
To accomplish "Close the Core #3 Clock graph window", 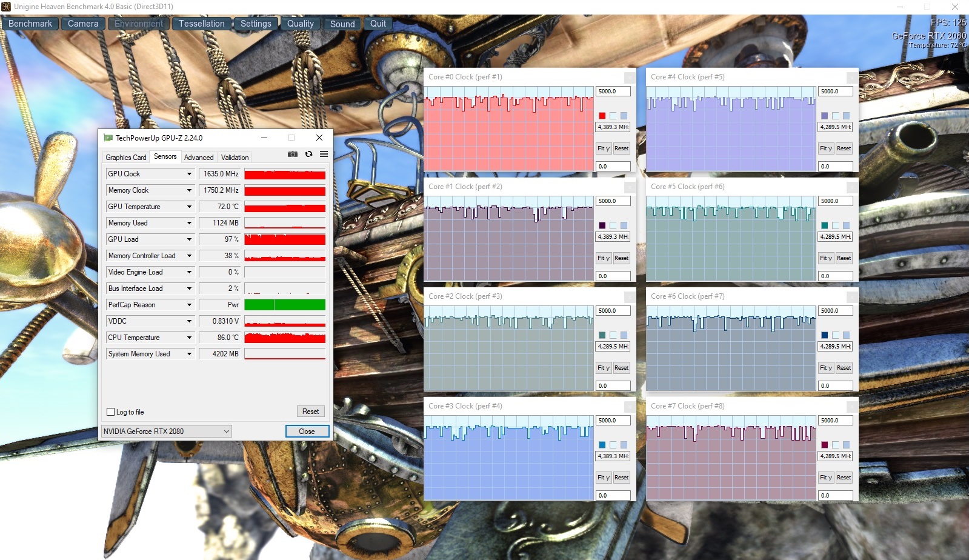I will tap(630, 407).
